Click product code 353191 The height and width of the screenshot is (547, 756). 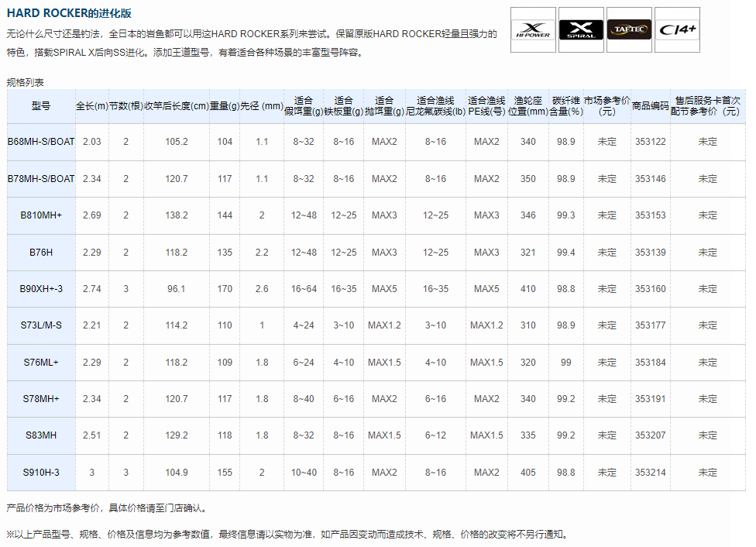(x=651, y=399)
